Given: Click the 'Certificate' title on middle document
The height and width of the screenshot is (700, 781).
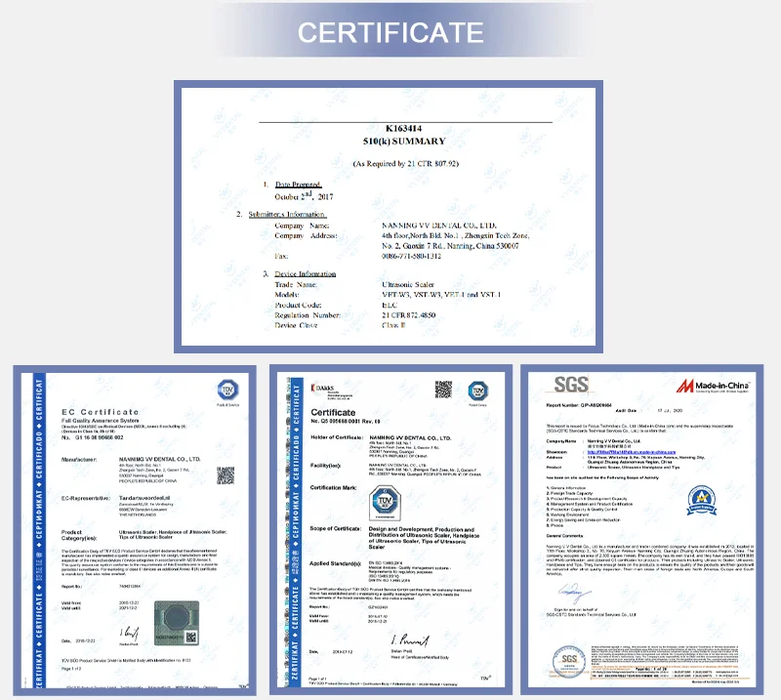Looking at the screenshot, I should coord(333,413).
